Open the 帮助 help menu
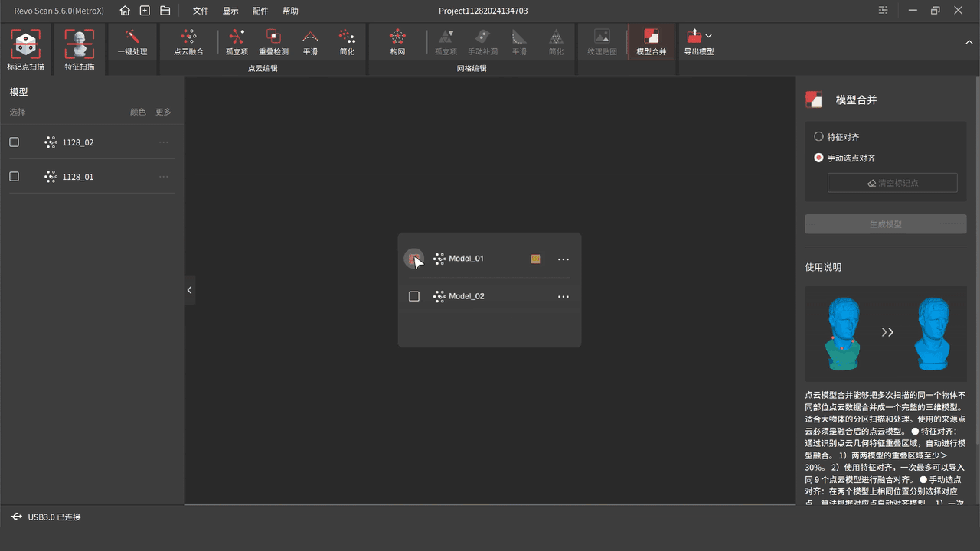Image resolution: width=980 pixels, height=551 pixels. pos(290,11)
